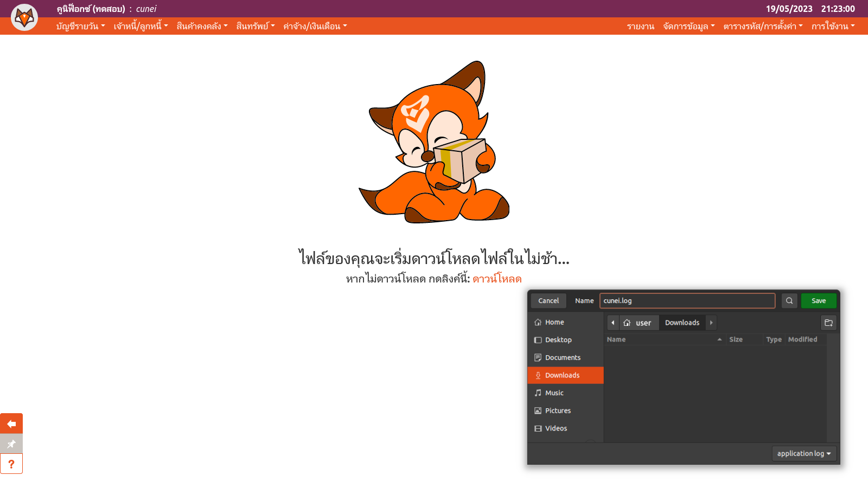Open help with the question mark icon
The width and height of the screenshot is (868, 488).
pos(11,464)
